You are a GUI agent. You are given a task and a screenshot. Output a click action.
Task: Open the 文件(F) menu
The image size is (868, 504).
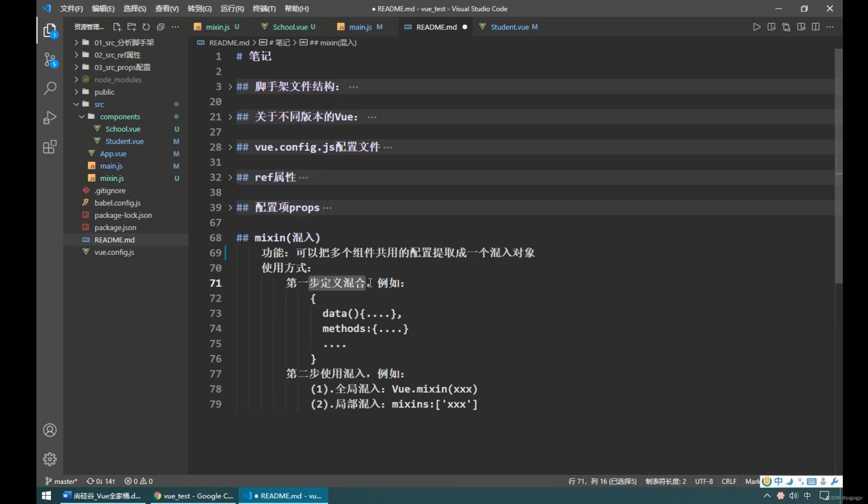coord(71,8)
